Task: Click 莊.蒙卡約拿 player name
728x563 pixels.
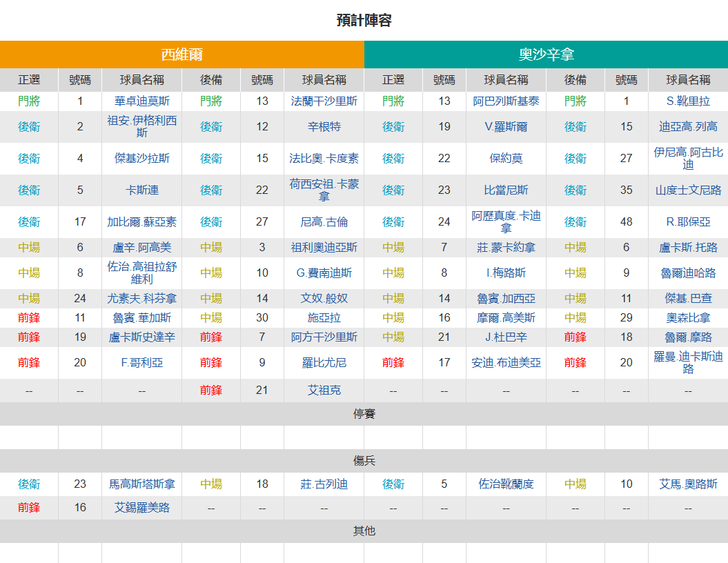Action: pyautogui.click(x=506, y=248)
